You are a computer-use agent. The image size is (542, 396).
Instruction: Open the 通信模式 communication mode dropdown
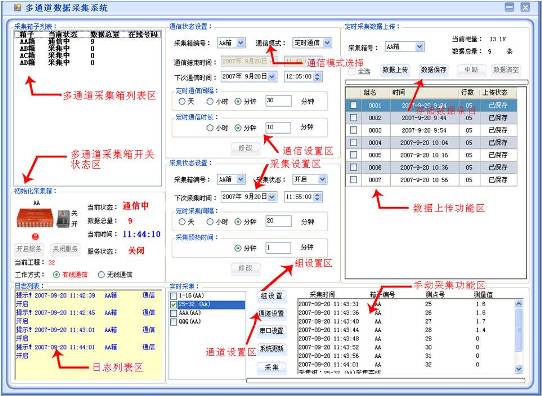[327, 43]
